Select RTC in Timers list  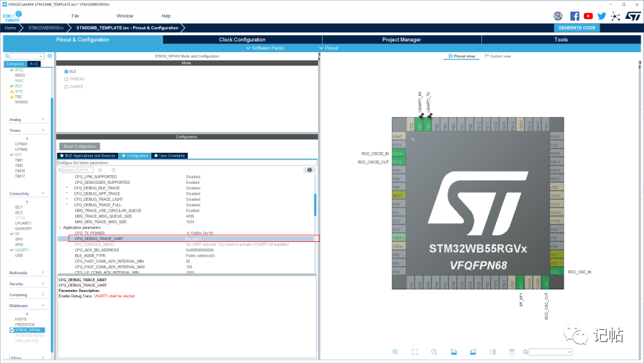coord(18,155)
